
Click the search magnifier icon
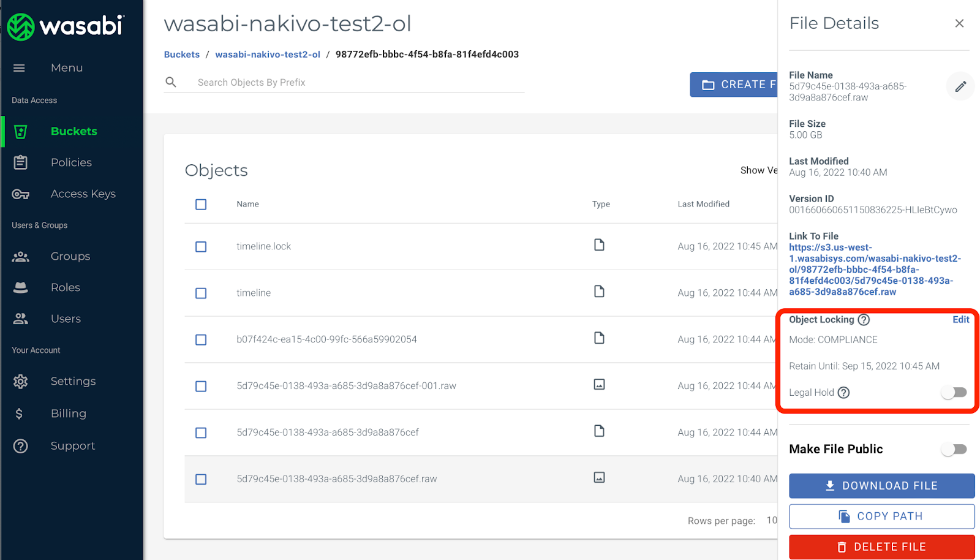tap(171, 82)
